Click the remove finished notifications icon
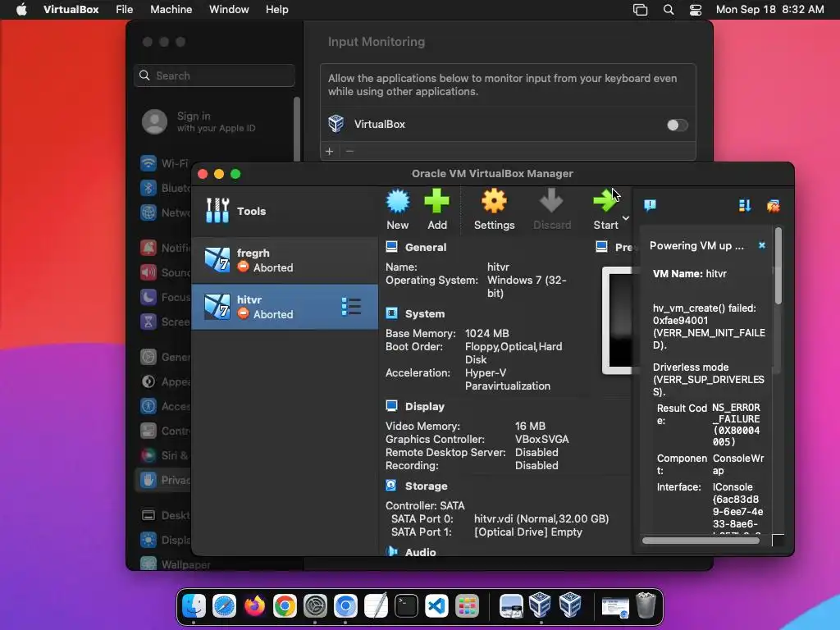Image resolution: width=840 pixels, height=630 pixels. tap(773, 206)
